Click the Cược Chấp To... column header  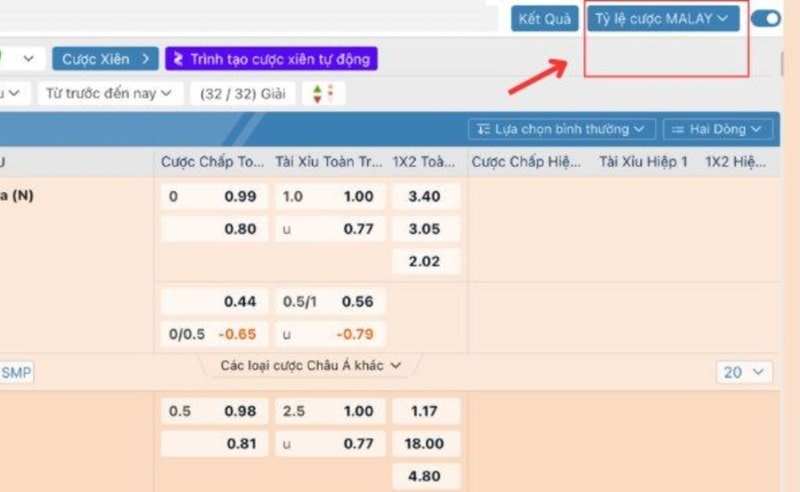212,162
